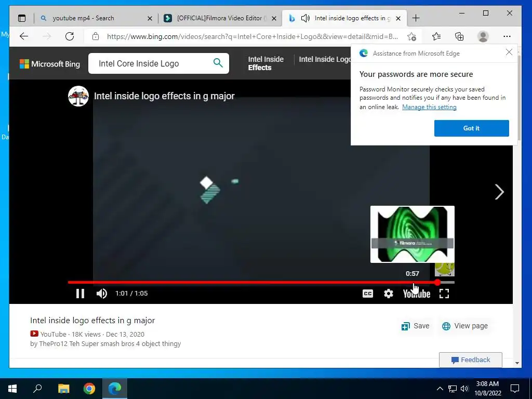This screenshot has height=399, width=532.
Task: Go to next video chevron arrow
Action: [499, 192]
